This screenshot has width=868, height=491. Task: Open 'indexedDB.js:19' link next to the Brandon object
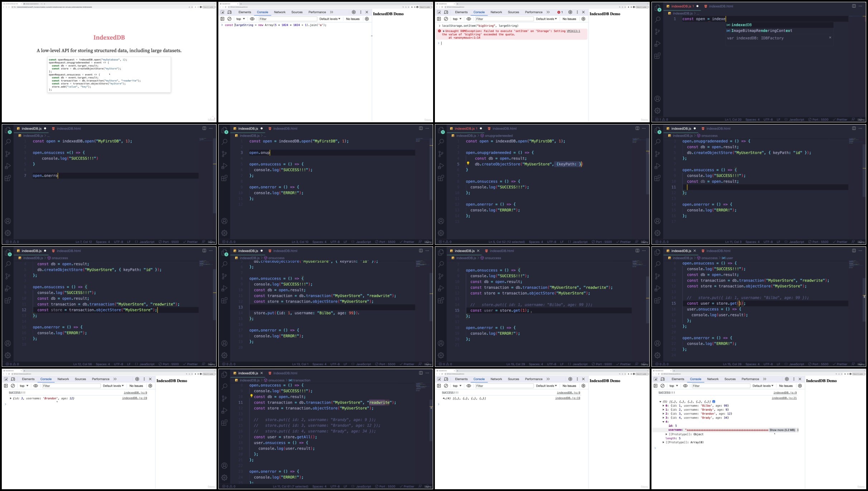pyautogui.click(x=135, y=398)
